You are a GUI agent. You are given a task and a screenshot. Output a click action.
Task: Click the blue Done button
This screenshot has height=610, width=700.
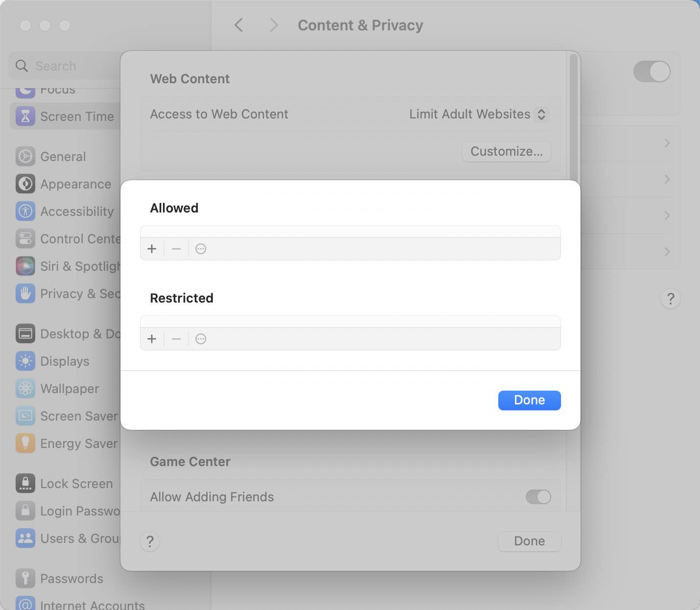pos(529,400)
